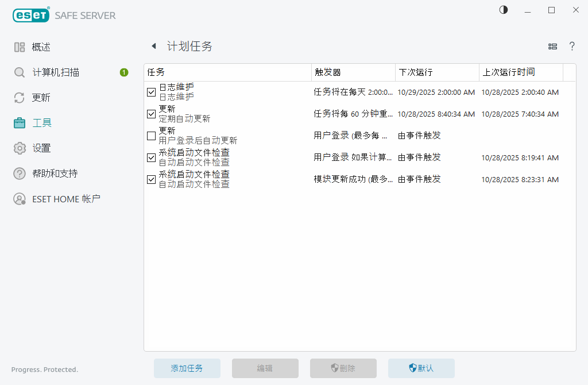Click the refresh icon for 更新
This screenshot has width=588, height=385.
pyautogui.click(x=20, y=98)
